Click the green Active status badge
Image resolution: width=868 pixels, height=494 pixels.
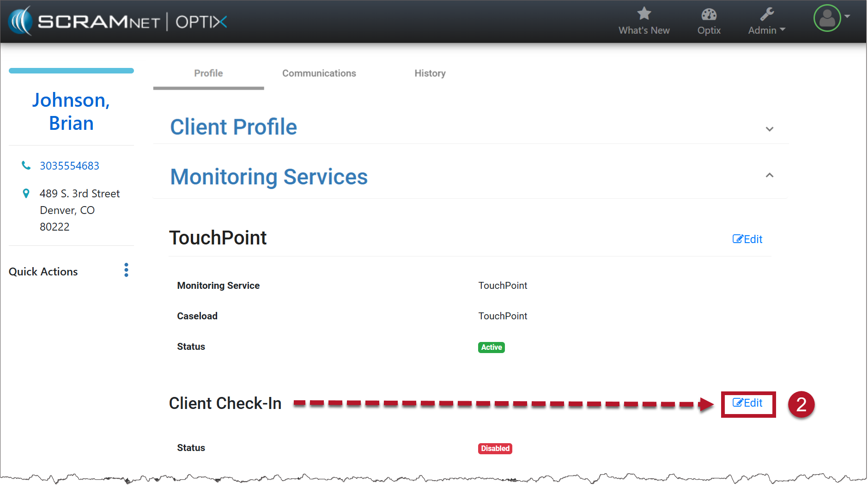coord(491,347)
